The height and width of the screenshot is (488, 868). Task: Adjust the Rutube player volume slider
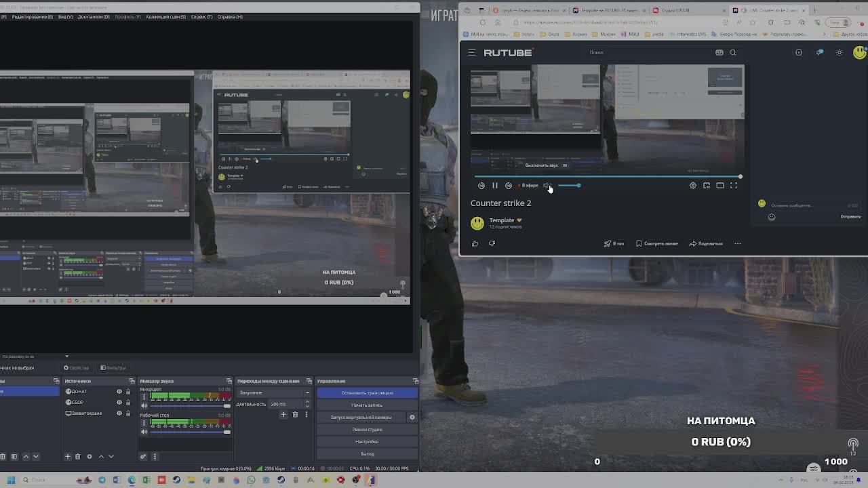tap(570, 185)
